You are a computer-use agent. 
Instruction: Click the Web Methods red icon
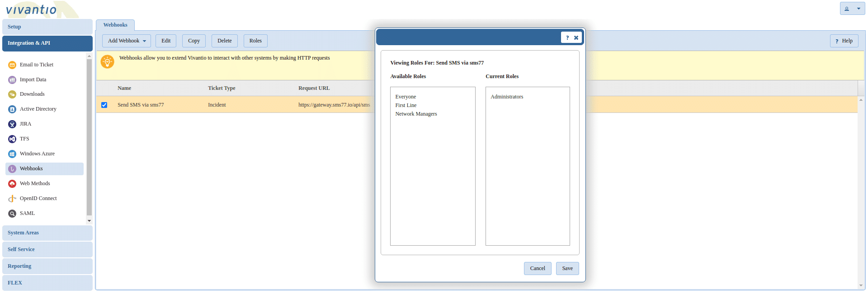[x=12, y=184]
